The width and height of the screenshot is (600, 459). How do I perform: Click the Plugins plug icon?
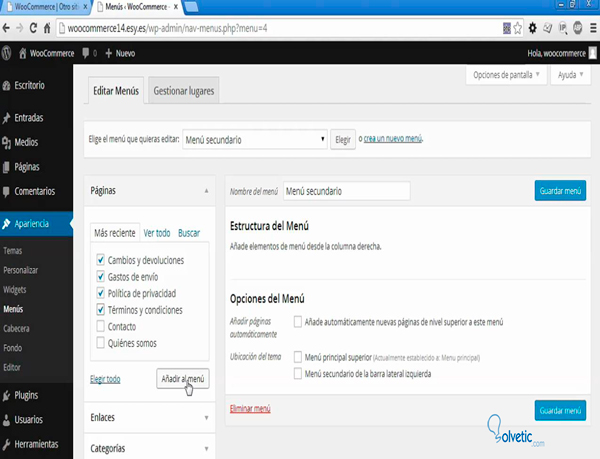point(6,395)
